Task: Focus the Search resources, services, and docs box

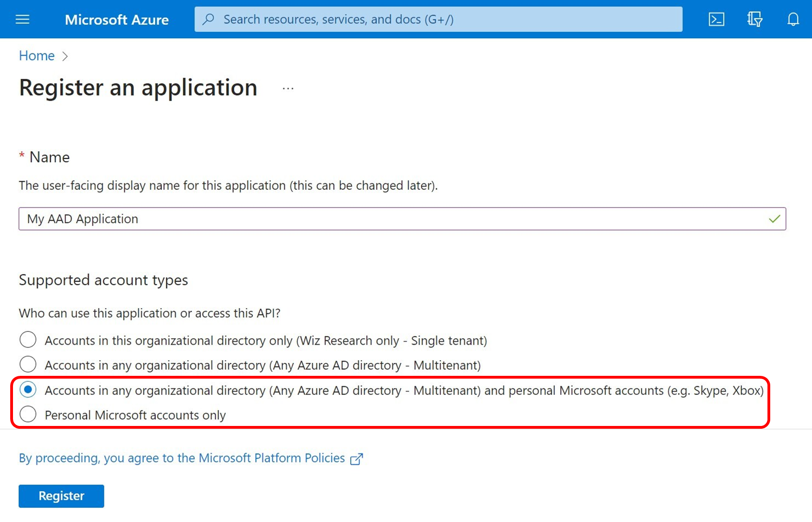Action: [x=438, y=19]
